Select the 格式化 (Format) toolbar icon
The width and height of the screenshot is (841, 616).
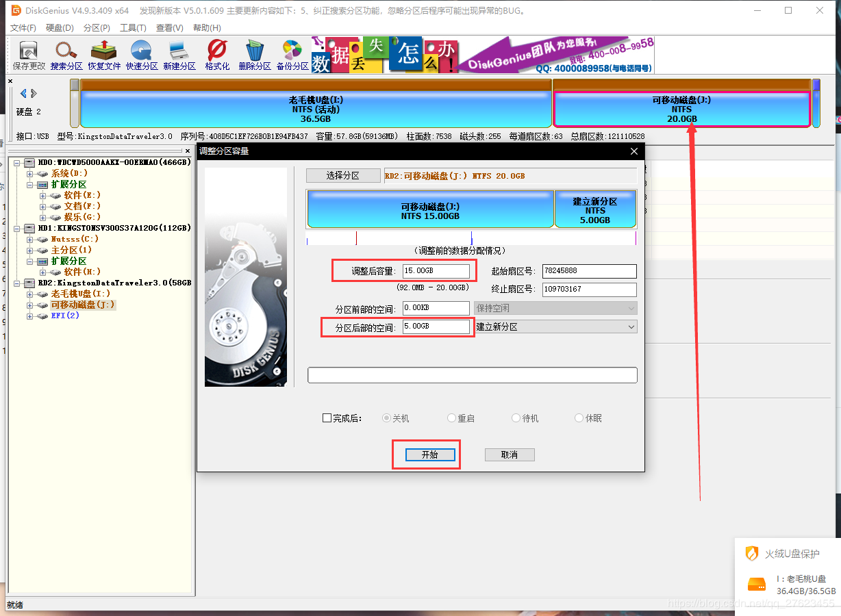pyautogui.click(x=216, y=53)
